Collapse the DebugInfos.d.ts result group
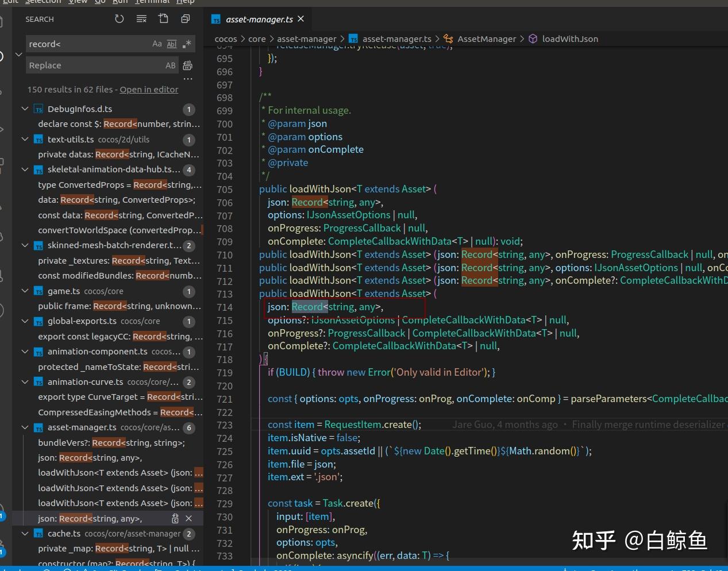728x571 pixels. [x=25, y=109]
